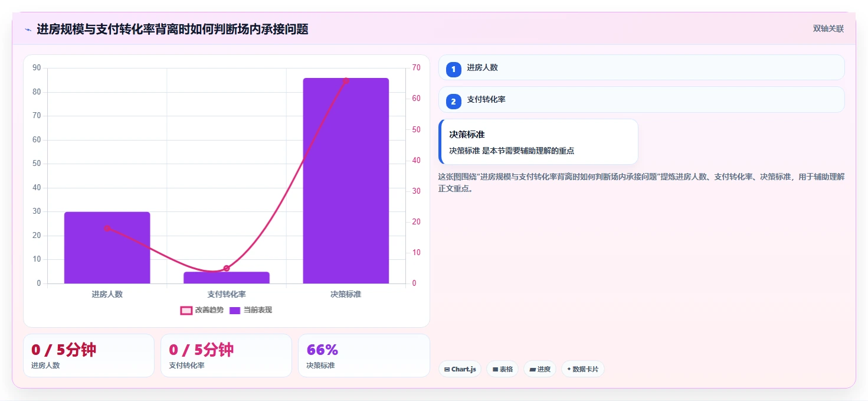Click the right axis value 70

tap(417, 68)
